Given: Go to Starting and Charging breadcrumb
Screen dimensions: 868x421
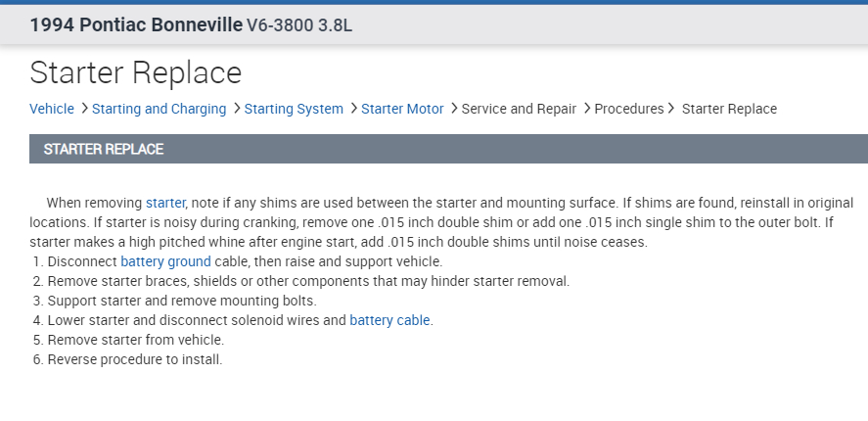Looking at the screenshot, I should pyautogui.click(x=159, y=109).
